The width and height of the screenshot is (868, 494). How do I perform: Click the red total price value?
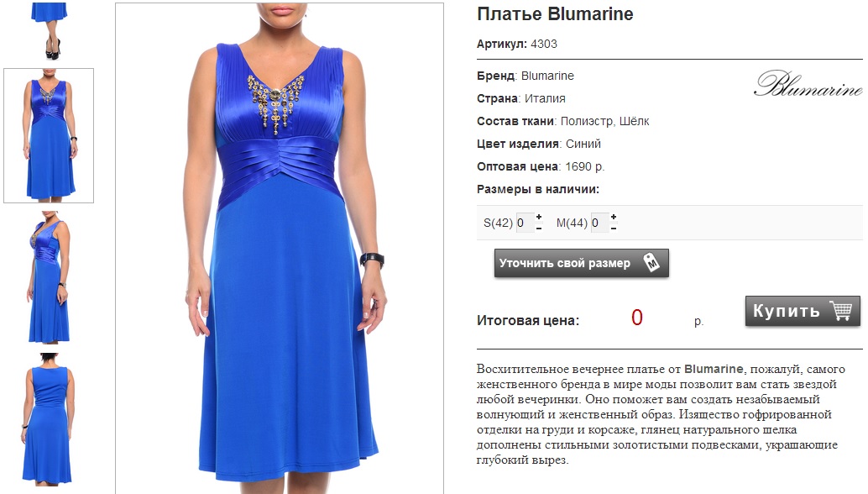click(636, 318)
